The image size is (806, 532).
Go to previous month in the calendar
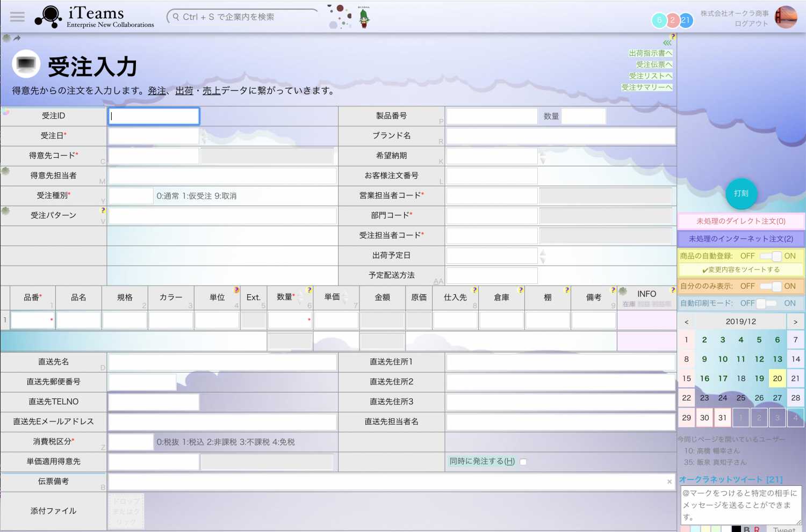(x=686, y=322)
